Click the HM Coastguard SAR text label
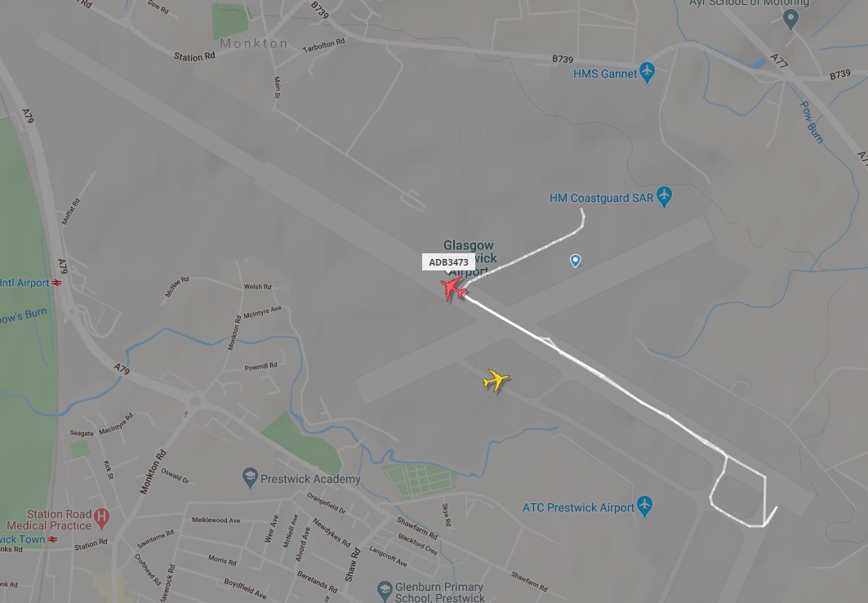Screen dimensions: 868x603 tap(601, 198)
